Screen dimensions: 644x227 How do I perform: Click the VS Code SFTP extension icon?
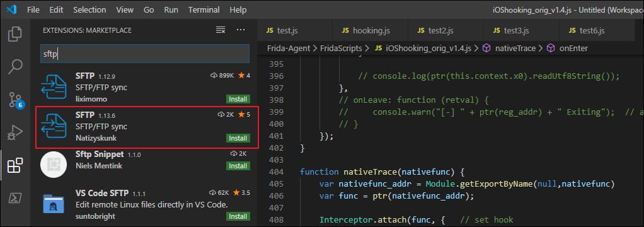(54, 204)
